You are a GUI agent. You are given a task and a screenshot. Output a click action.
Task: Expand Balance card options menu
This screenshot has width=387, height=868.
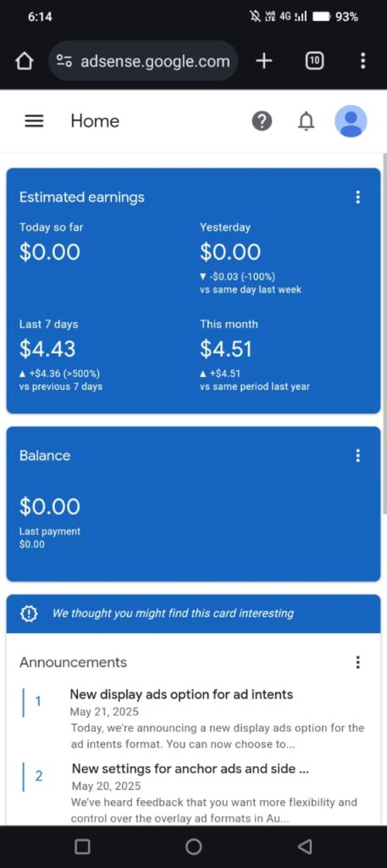pos(357,455)
